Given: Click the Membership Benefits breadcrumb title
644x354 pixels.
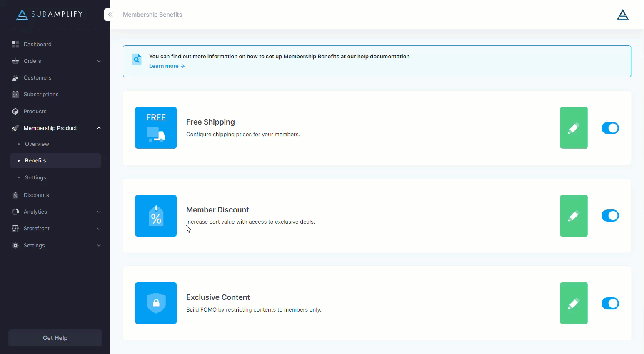Looking at the screenshot, I should [152, 15].
